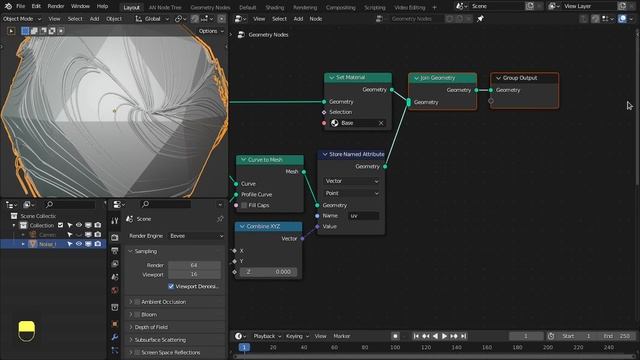This screenshot has height=360, width=640.
Task: Jump to the next keyframe
Action: coord(454,336)
